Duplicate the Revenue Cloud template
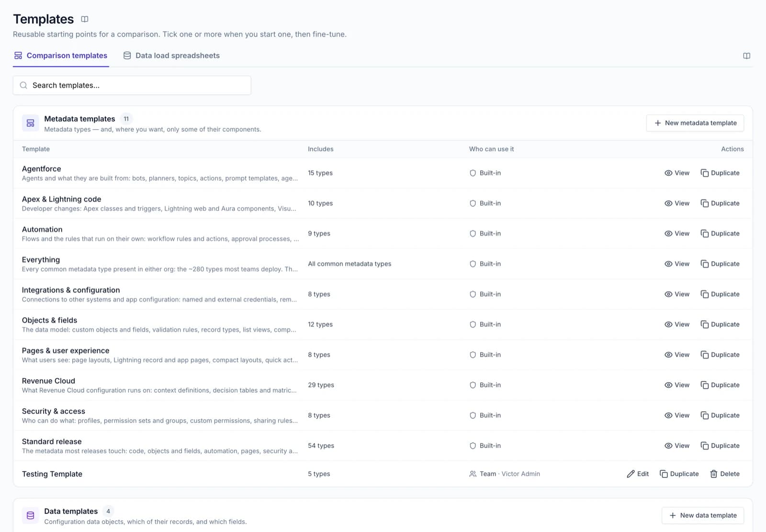Screen dimensions: 766x532 (x=720, y=385)
